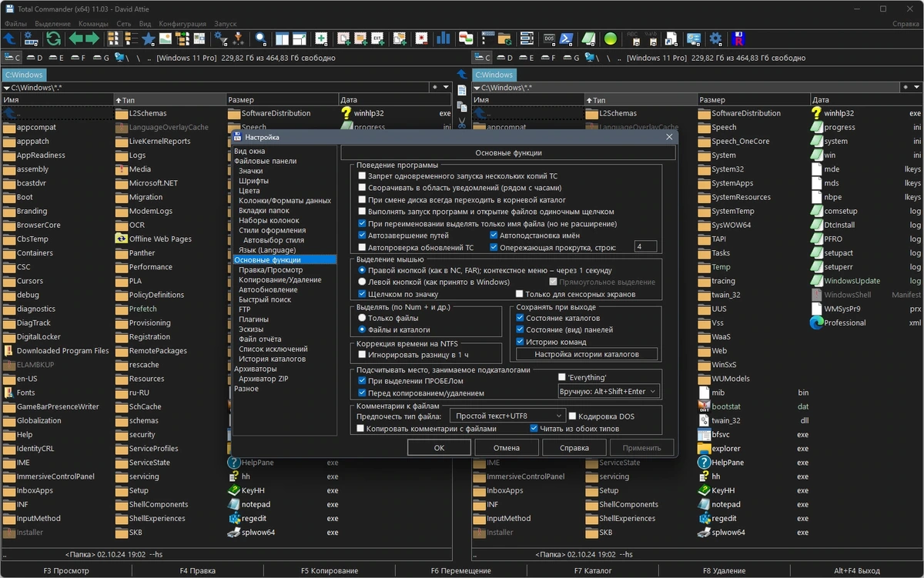The image size is (924, 578).
Task: Toggle the 'Everything' checkbox
Action: click(562, 377)
